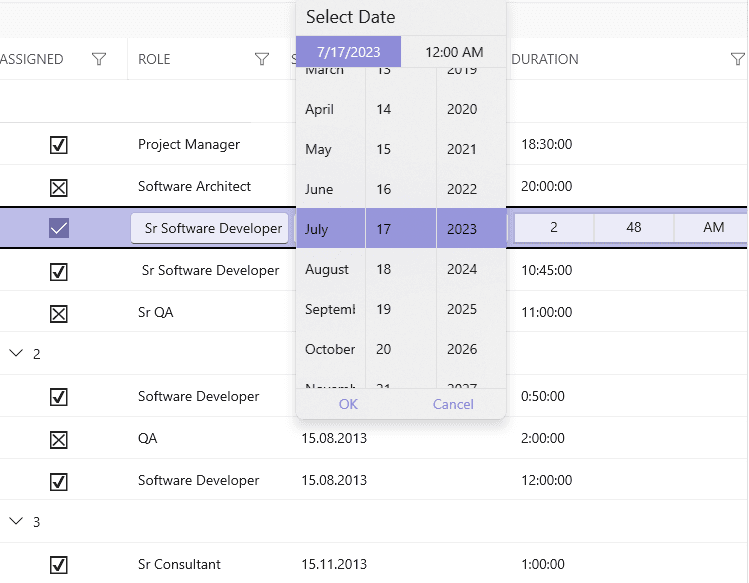Click duration 2:00:00 cell
The width and height of the screenshot is (749, 583).
click(543, 438)
